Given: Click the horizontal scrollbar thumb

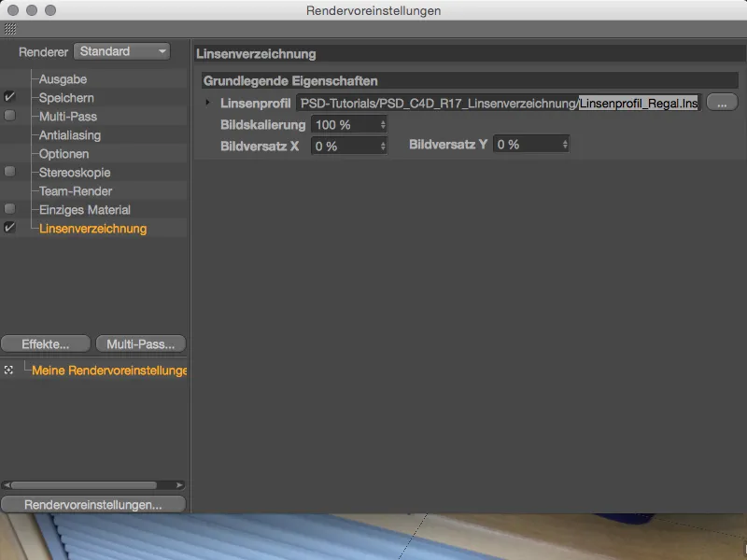Looking at the screenshot, I should tap(84, 485).
